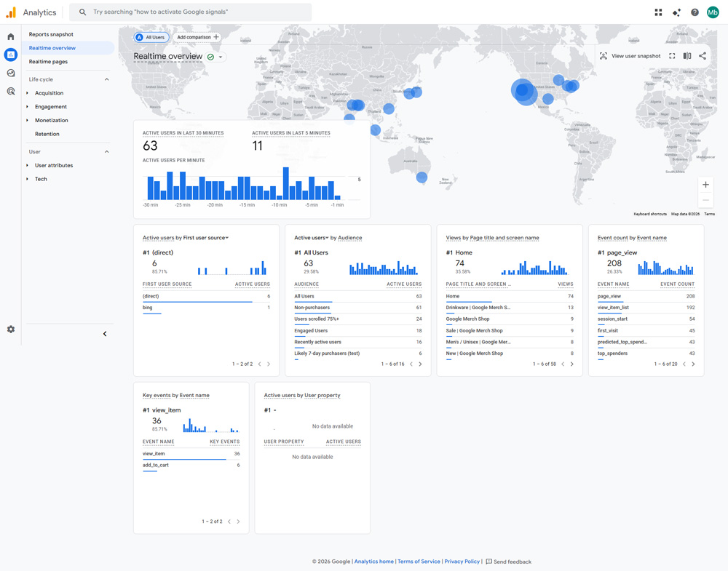Click the Mb account avatar
The width and height of the screenshot is (728, 571).
tap(713, 12)
